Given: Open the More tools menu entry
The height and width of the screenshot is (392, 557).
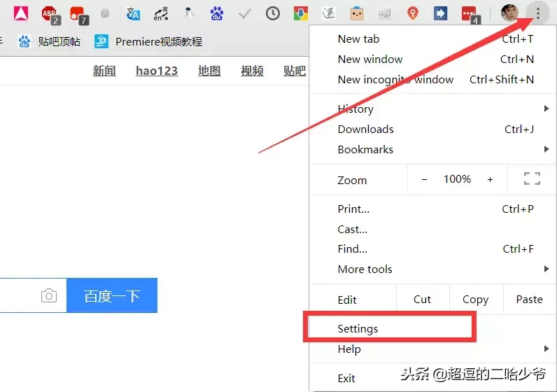Looking at the screenshot, I should 432,269.
